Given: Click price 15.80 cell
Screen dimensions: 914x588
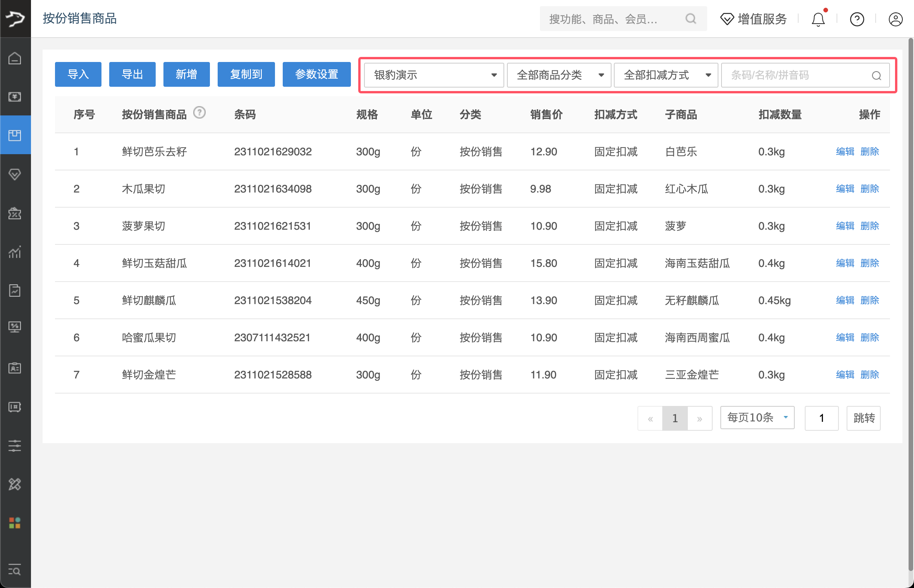Looking at the screenshot, I should (x=544, y=263).
